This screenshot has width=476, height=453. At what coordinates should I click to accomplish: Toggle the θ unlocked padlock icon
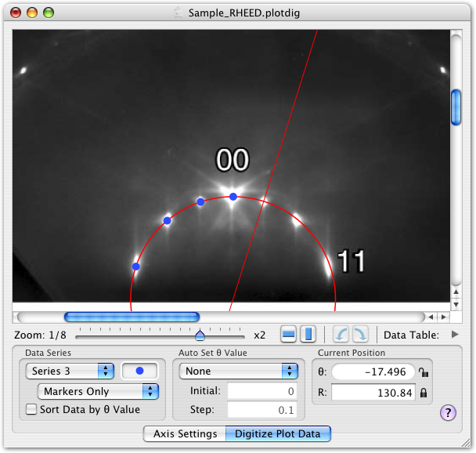(x=424, y=371)
